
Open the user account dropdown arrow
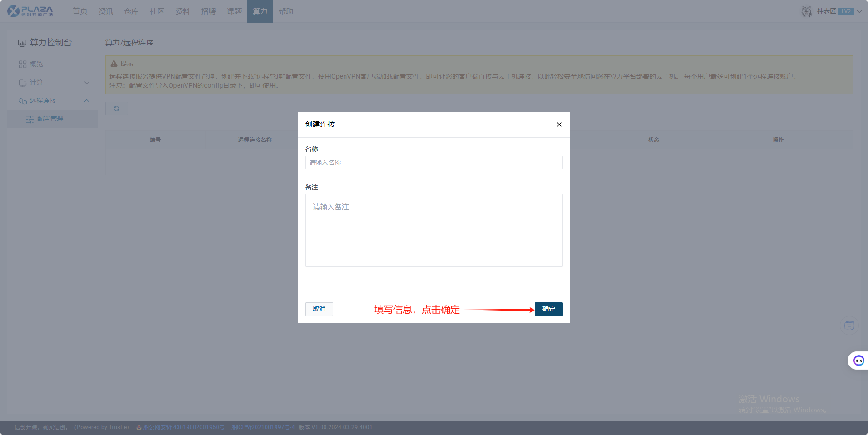(x=859, y=11)
